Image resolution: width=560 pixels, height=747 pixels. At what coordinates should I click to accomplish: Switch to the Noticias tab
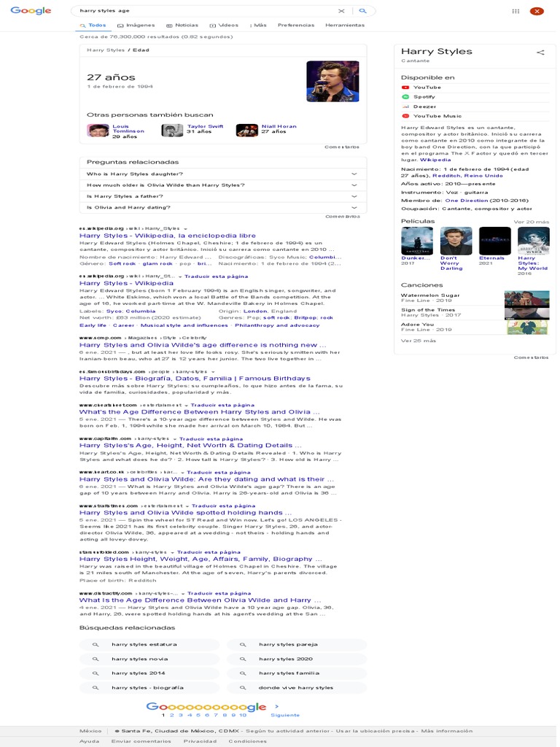point(182,26)
